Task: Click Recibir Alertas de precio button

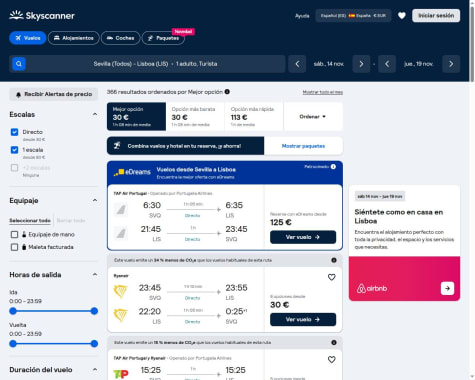Action: point(54,94)
